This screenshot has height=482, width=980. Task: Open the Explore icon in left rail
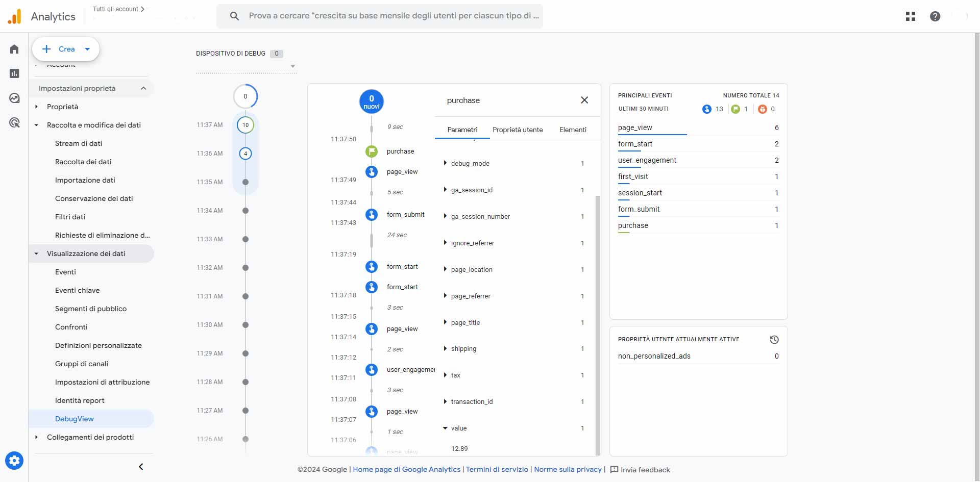tap(14, 98)
